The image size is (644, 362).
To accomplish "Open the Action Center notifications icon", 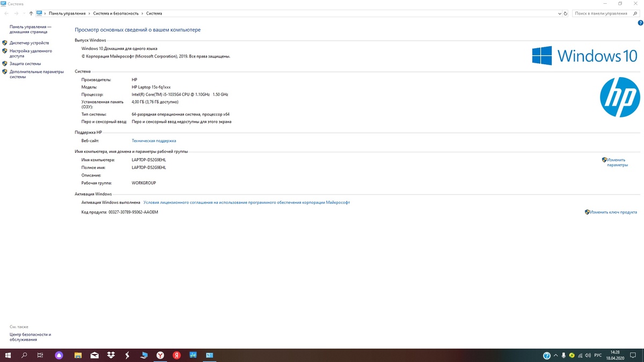I will coord(633,356).
